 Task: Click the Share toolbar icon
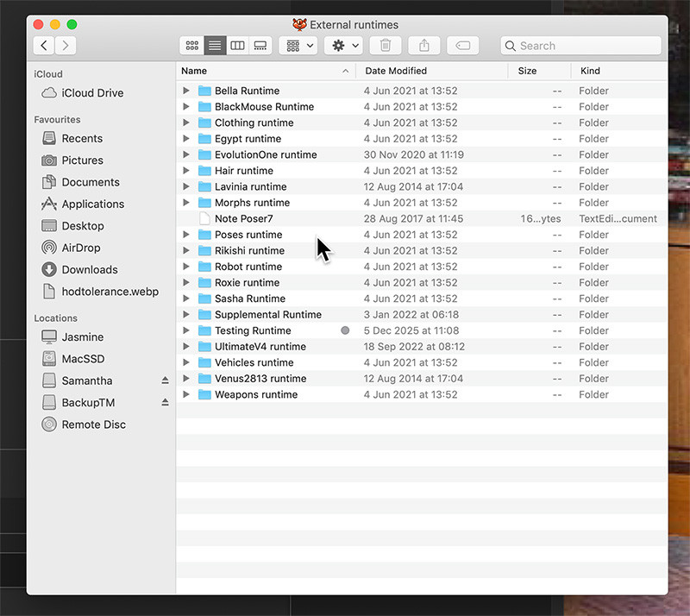pyautogui.click(x=424, y=46)
